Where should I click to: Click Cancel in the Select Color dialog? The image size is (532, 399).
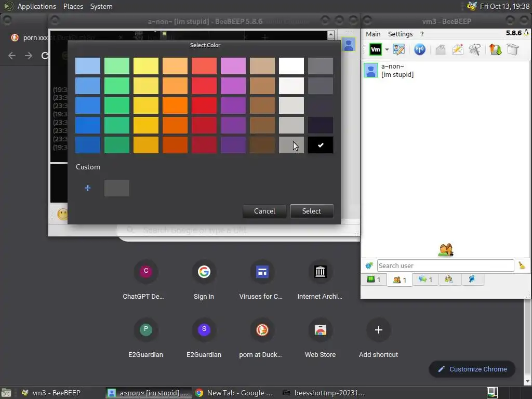tap(264, 211)
